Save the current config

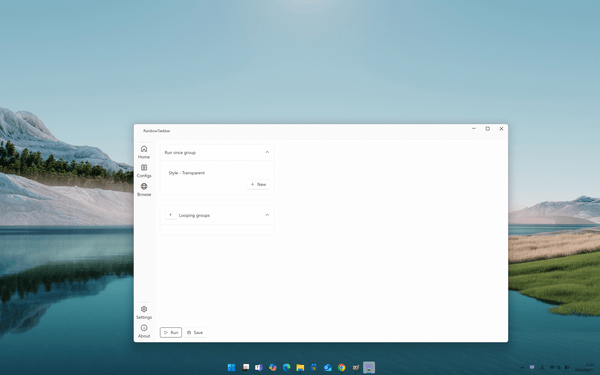tap(195, 333)
